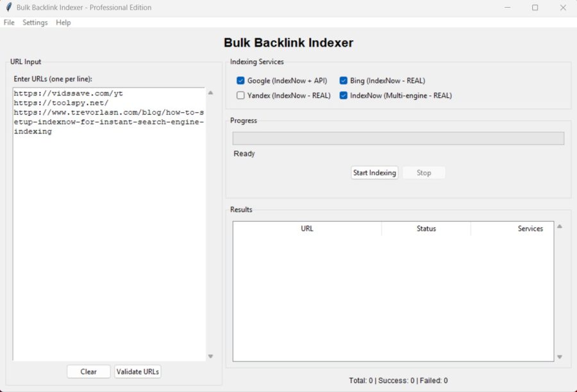Click the Total/Success/Failed summary text

coord(398,380)
